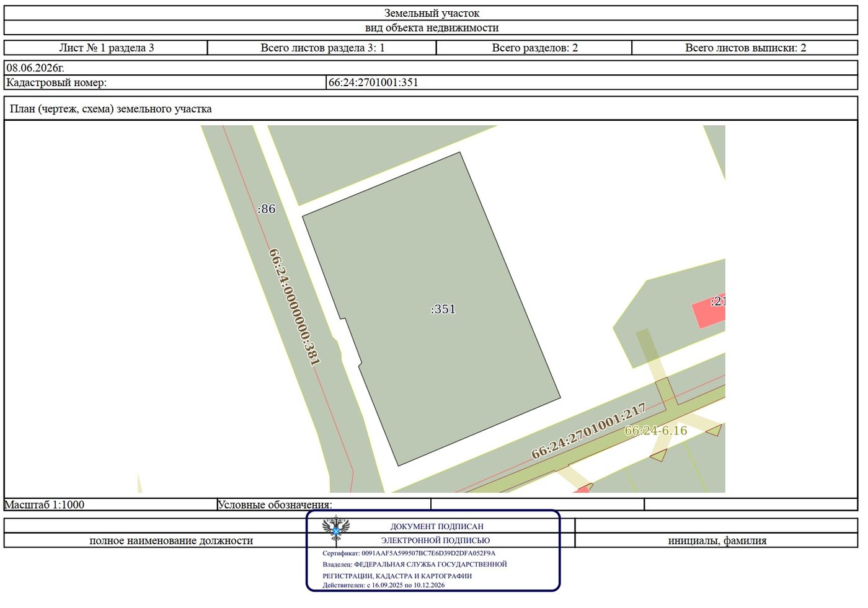Click the date 08.06.2026г.
Image resolution: width=868 pixels, height=608 pixels.
point(35,68)
